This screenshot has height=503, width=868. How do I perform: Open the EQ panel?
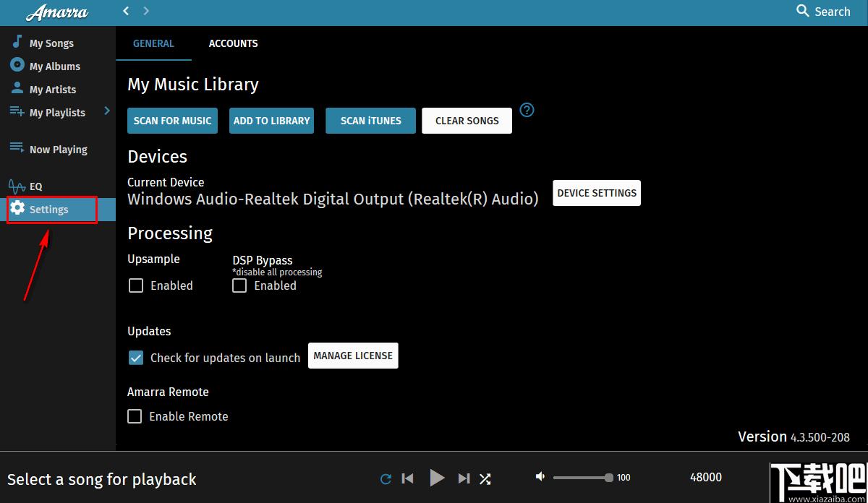(x=35, y=186)
